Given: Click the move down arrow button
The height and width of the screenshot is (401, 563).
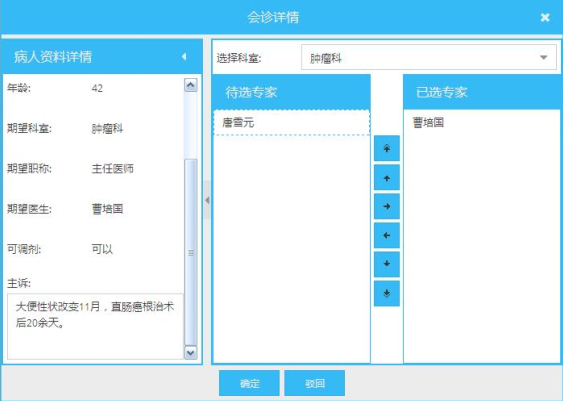Looking at the screenshot, I should point(387,264).
